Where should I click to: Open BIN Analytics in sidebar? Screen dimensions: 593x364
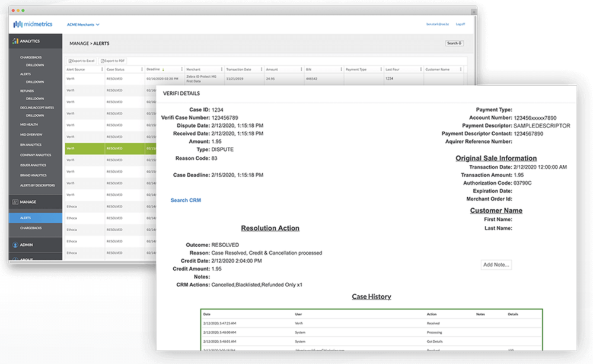point(31,145)
